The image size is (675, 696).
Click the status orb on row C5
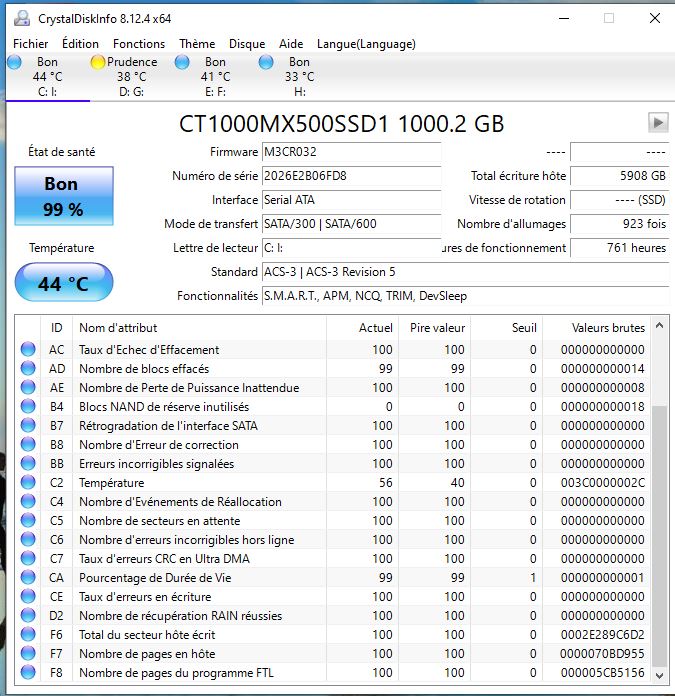(x=28, y=521)
